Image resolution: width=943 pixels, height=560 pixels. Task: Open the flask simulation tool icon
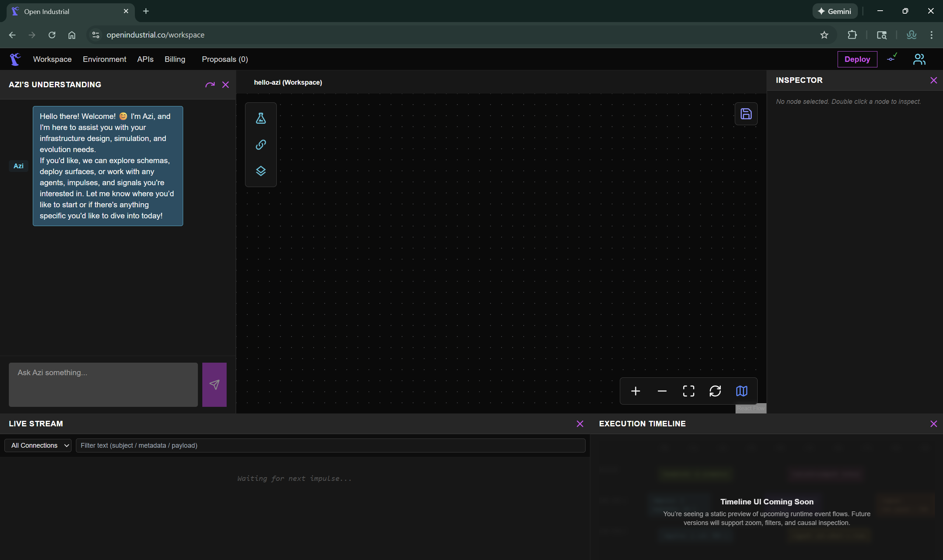tap(261, 118)
